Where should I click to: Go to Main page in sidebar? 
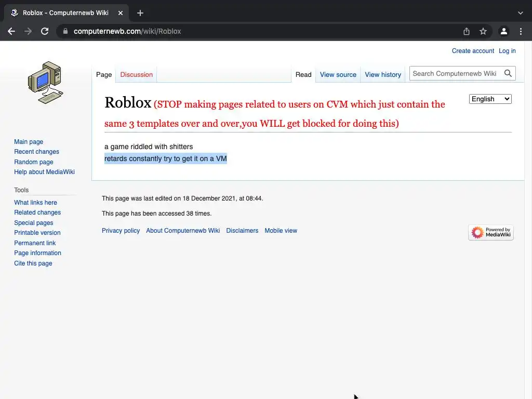[29, 142]
